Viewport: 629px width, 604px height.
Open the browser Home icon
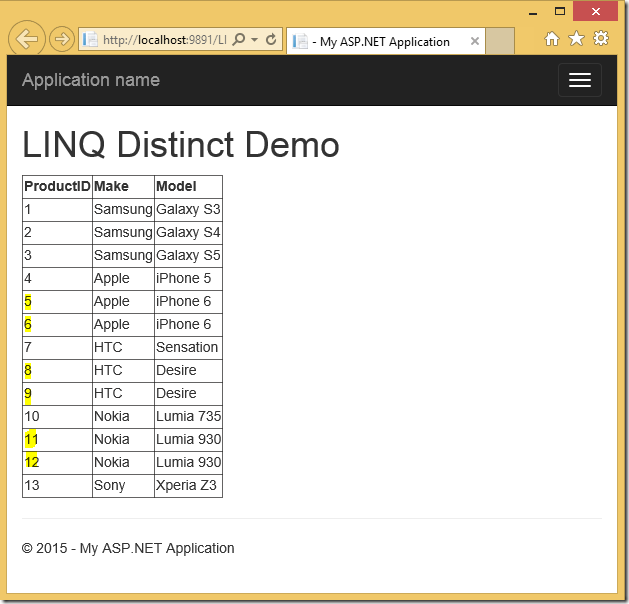point(552,39)
